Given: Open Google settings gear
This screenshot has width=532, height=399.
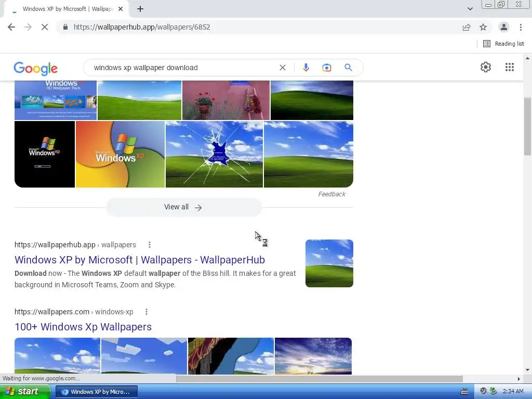Looking at the screenshot, I should click(486, 67).
